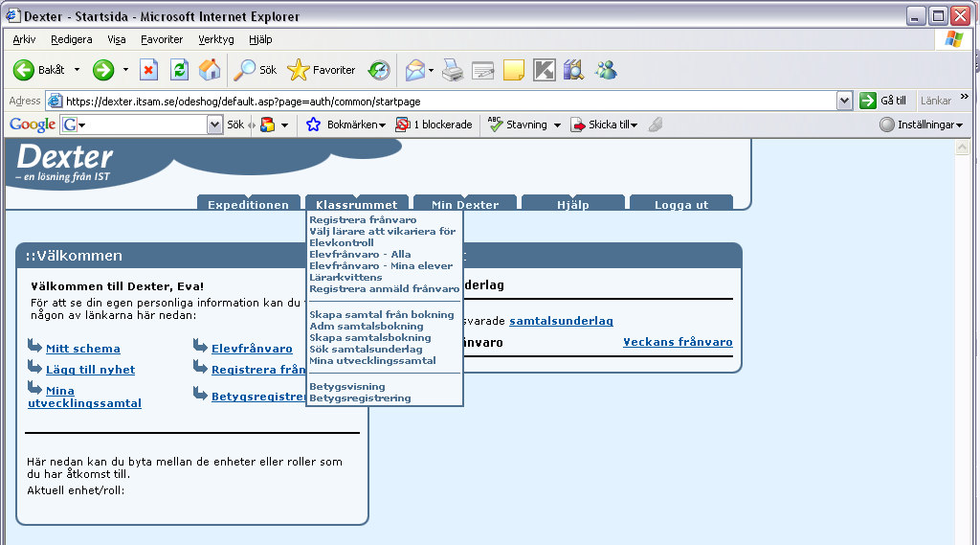
Task: Open the Mina utvecklingssamtal link
Action: [84, 397]
